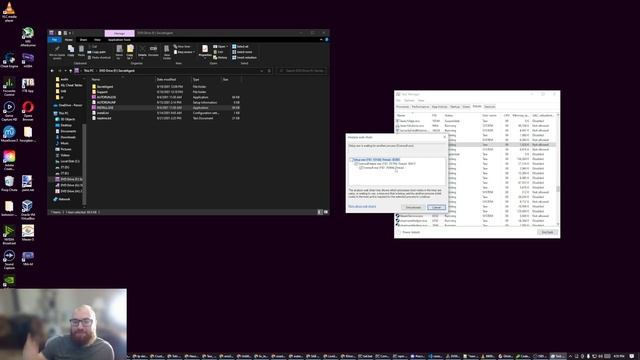This screenshot has width=640, height=360.
Task: Launch Adobe Creative Cloud desktop icon
Action: 9,160
